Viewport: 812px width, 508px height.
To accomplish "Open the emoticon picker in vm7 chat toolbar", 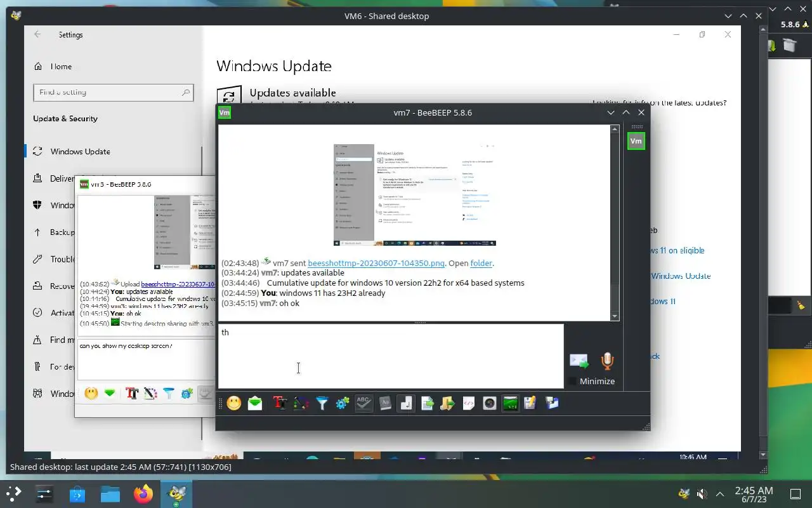I will pyautogui.click(x=234, y=403).
